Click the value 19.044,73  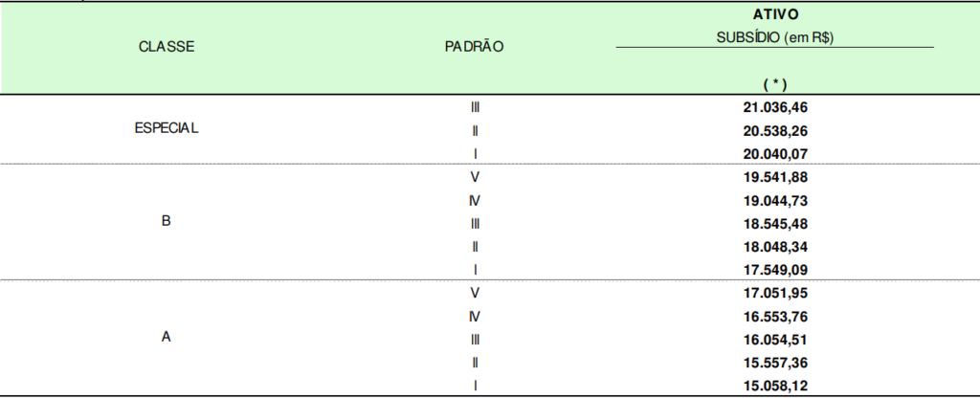pyautogui.click(x=775, y=201)
